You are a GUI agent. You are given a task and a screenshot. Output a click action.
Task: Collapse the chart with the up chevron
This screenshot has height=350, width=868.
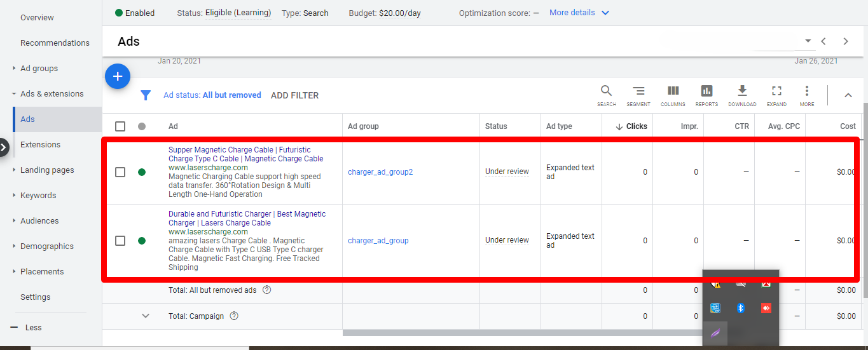pos(848,95)
